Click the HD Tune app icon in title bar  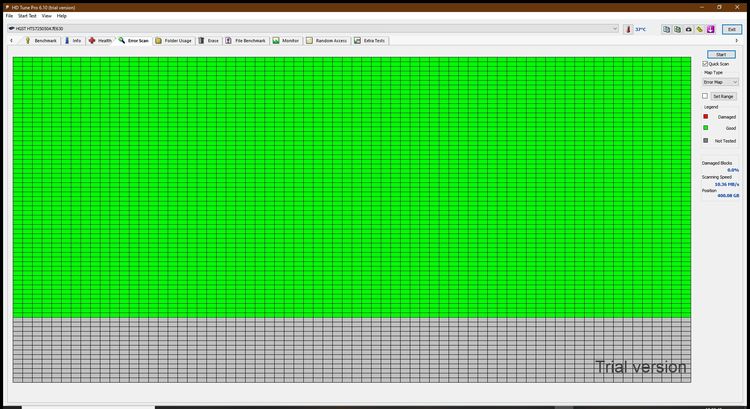point(7,7)
